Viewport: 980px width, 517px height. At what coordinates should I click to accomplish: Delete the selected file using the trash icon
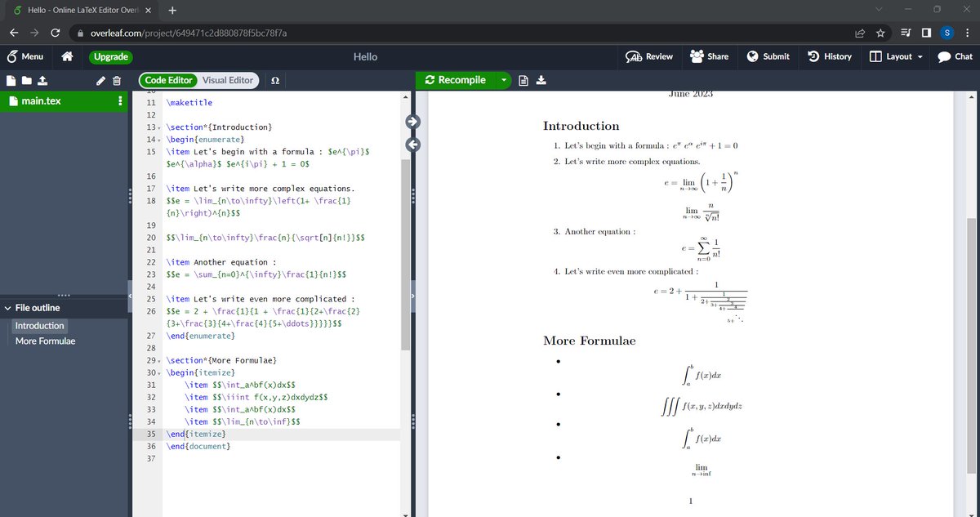click(x=117, y=80)
